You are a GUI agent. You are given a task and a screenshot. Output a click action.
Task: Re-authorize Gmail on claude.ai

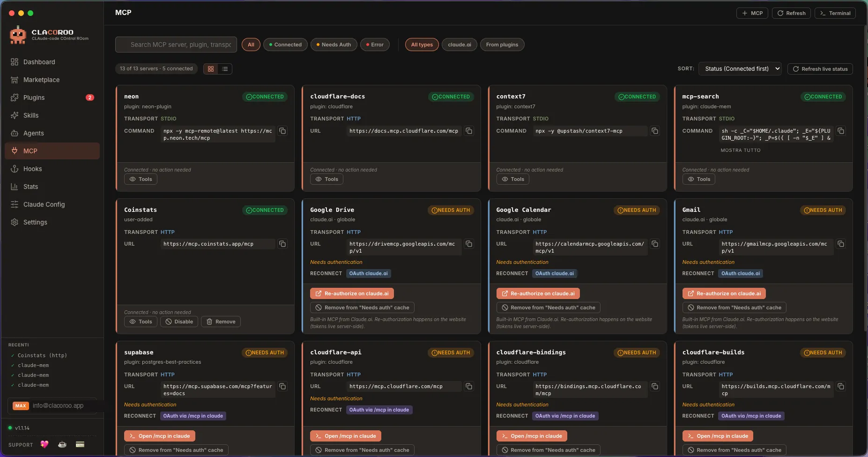(724, 293)
